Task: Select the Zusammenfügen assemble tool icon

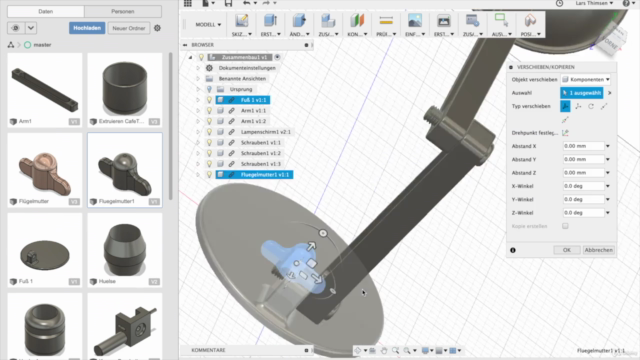Action: (x=328, y=20)
